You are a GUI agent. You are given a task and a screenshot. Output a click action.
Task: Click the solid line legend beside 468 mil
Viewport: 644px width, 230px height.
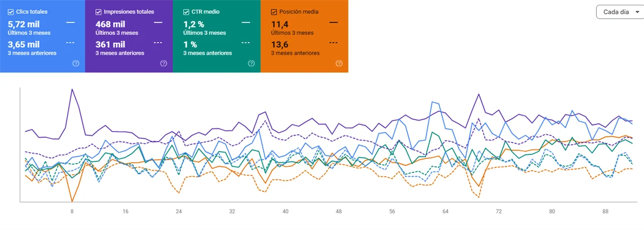158,23
